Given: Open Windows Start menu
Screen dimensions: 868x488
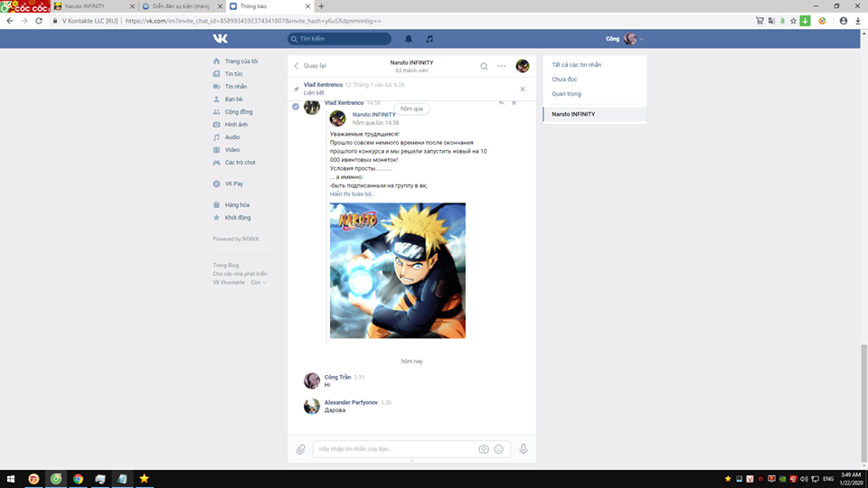Looking at the screenshot, I should tap(11, 479).
